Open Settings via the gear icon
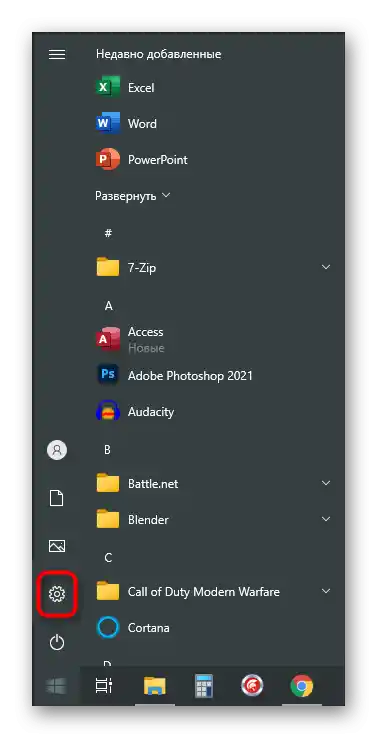Image resolution: width=377 pixels, height=738 pixels. tap(57, 594)
